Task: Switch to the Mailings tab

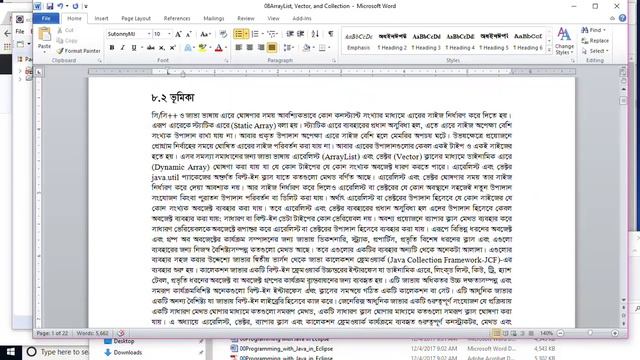Action: click(213, 18)
